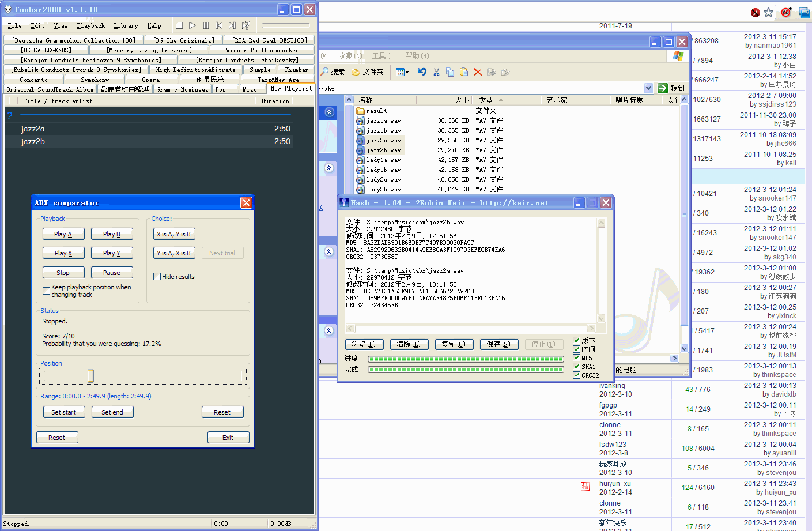Click the Cut scissors icon in Explorer
The width and height of the screenshot is (812, 531).
pyautogui.click(x=436, y=72)
